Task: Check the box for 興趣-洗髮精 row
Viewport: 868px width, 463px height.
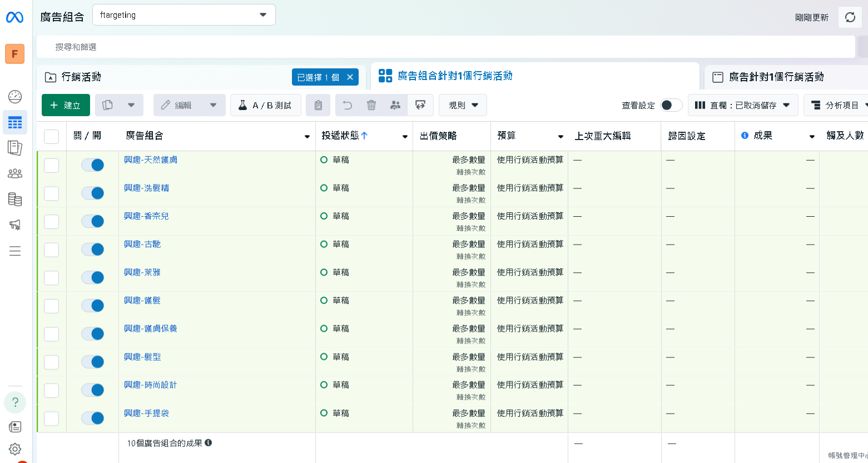Action: [51, 193]
